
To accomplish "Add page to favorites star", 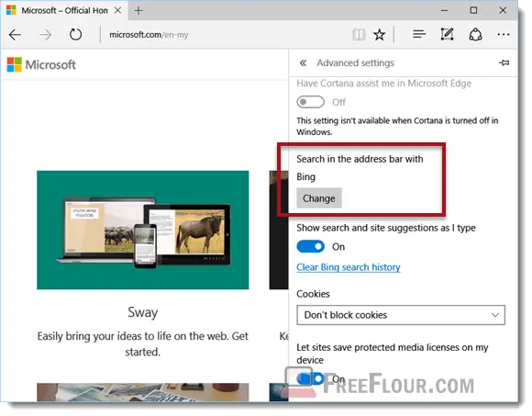I will coord(379,35).
